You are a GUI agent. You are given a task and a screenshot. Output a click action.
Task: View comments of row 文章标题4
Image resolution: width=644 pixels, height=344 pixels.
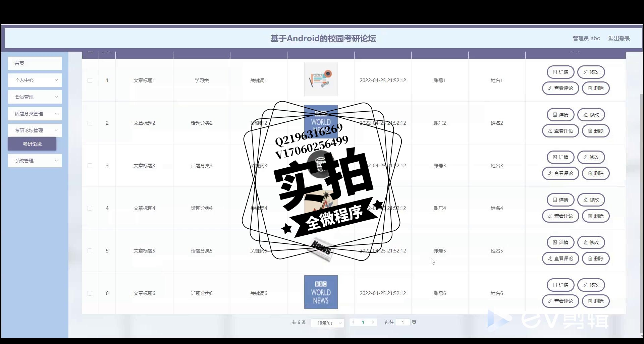(x=560, y=216)
